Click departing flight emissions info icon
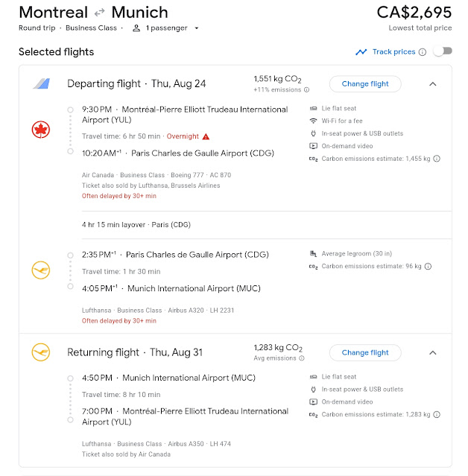 point(306,90)
